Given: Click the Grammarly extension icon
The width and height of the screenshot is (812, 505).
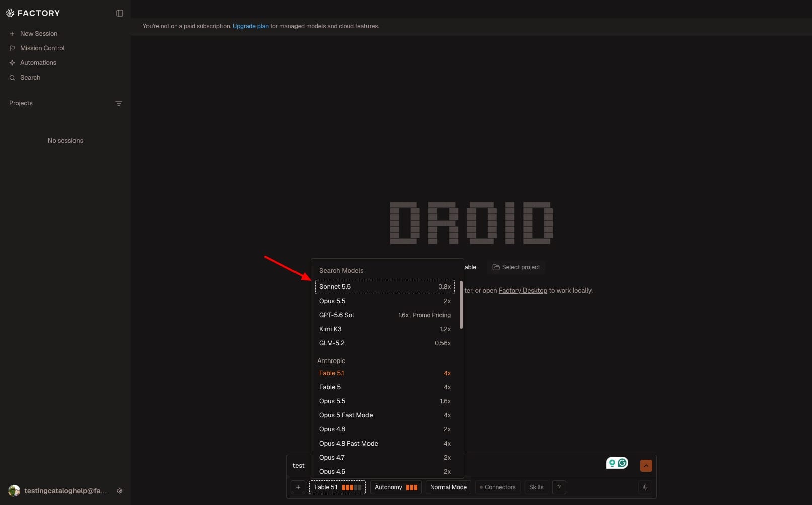Looking at the screenshot, I should tap(622, 463).
